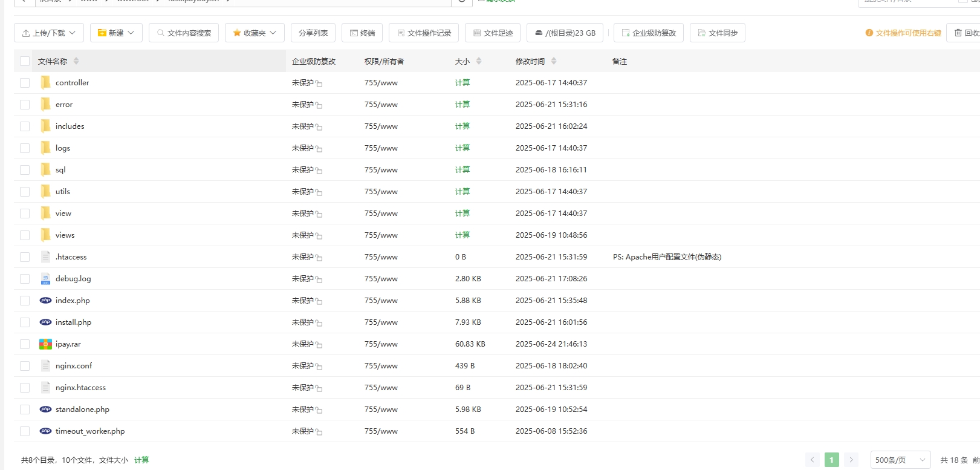Check the box for install.php
The height and width of the screenshot is (470, 980).
click(25, 322)
